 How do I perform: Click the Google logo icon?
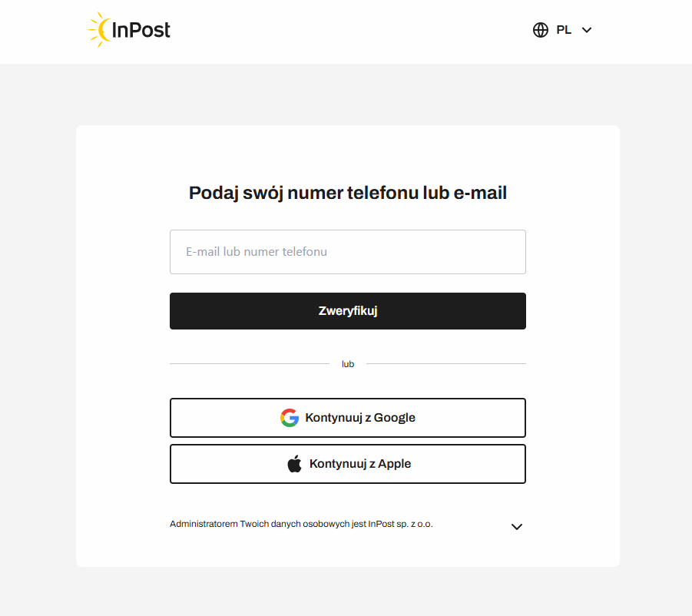tap(289, 418)
